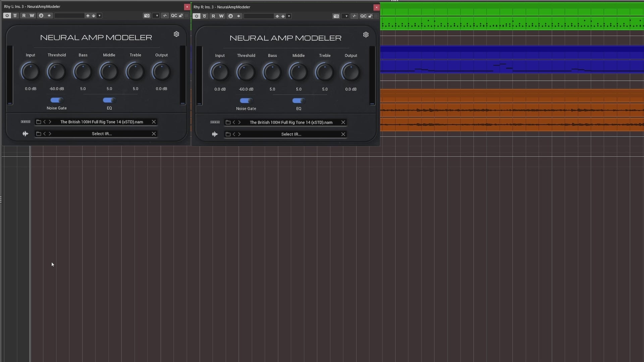This screenshot has width=644, height=362.
Task: Click the Output knob in Rhy R plugin
Action: click(x=351, y=72)
